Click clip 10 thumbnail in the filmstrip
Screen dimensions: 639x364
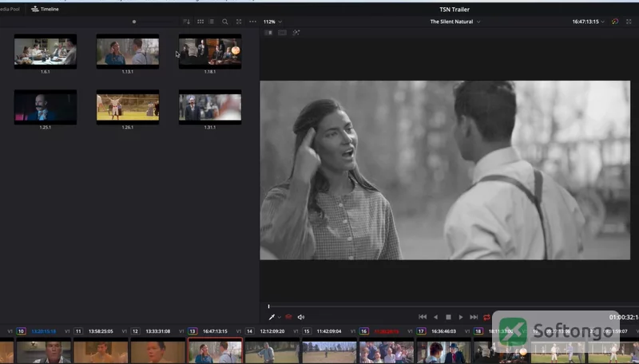(44, 352)
